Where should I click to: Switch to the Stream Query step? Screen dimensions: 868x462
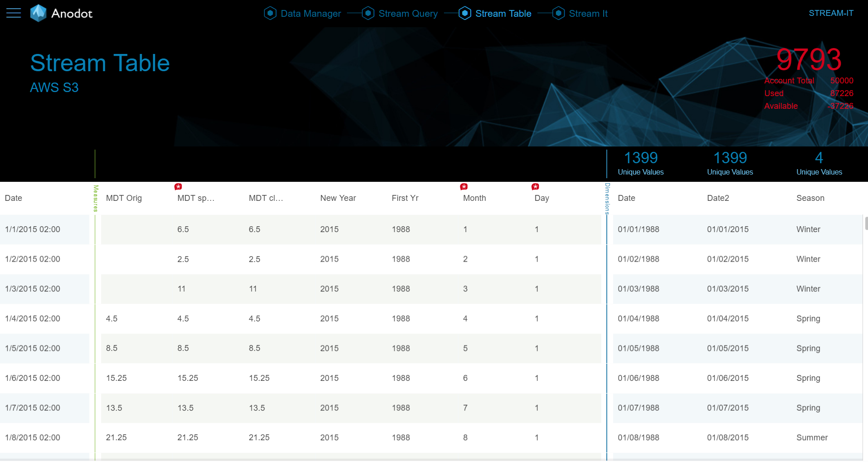(x=408, y=13)
